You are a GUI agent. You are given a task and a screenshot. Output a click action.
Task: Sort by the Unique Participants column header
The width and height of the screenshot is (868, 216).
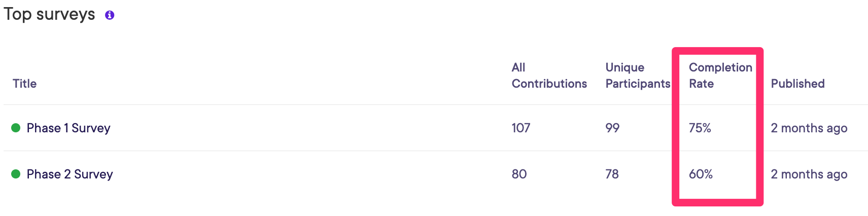pyautogui.click(x=637, y=76)
